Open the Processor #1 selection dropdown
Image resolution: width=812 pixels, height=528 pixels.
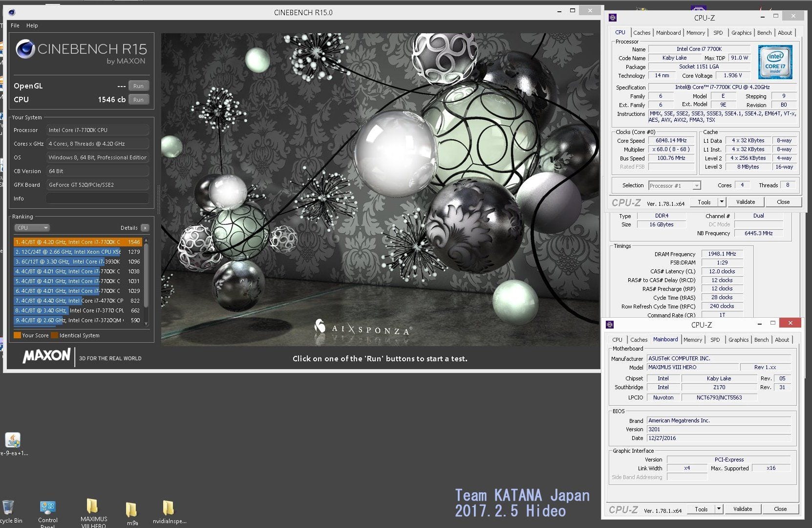tap(675, 186)
